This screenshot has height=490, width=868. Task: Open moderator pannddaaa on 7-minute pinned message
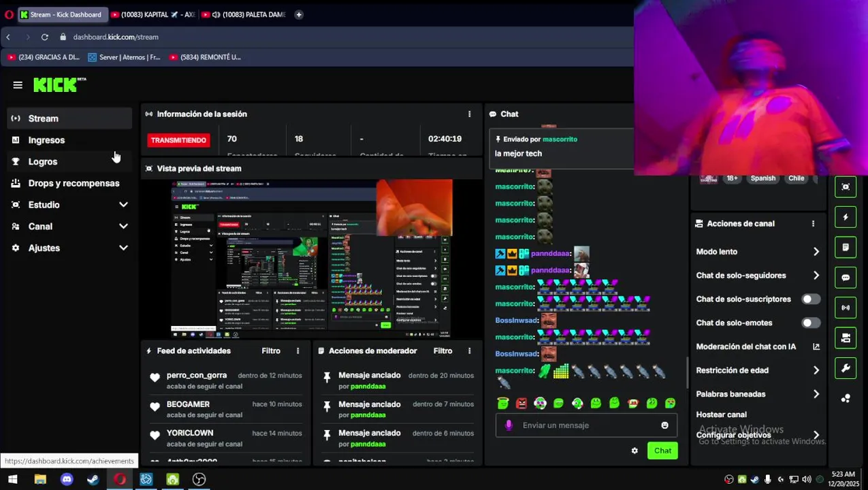[368, 415]
